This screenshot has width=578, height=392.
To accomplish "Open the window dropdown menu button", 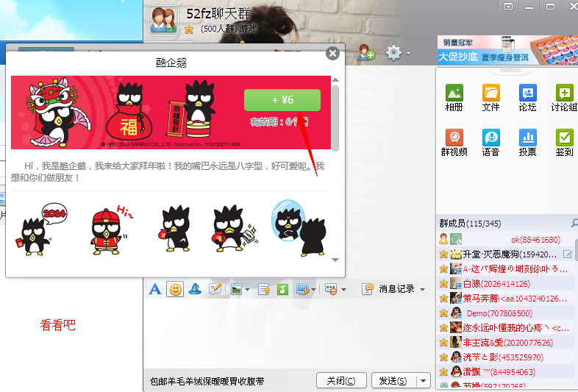I will click(x=509, y=7).
